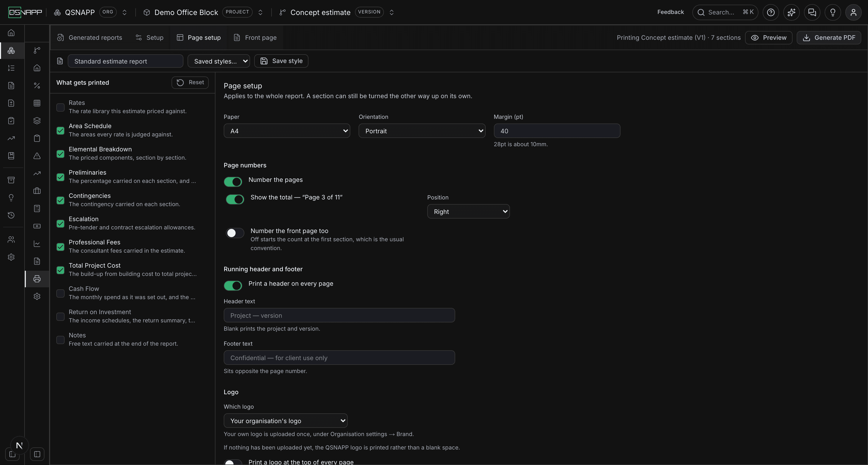Open the Which logo dropdown

pyautogui.click(x=285, y=421)
